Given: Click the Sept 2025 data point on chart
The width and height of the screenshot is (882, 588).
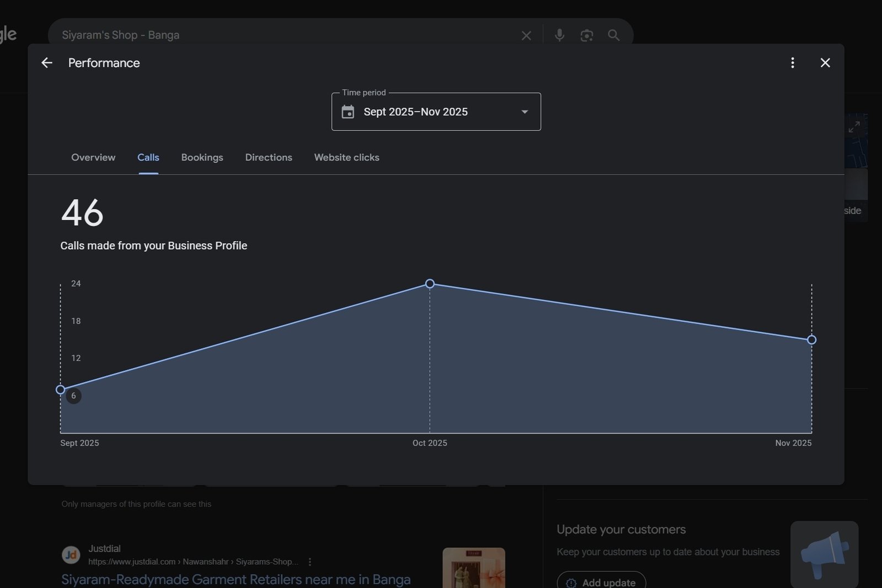Looking at the screenshot, I should [x=61, y=390].
